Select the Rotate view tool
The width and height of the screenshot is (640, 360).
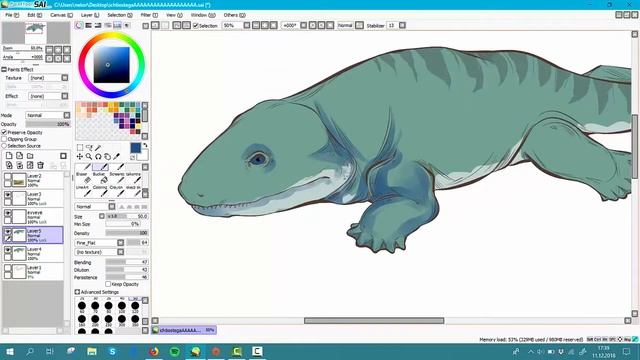[98, 156]
